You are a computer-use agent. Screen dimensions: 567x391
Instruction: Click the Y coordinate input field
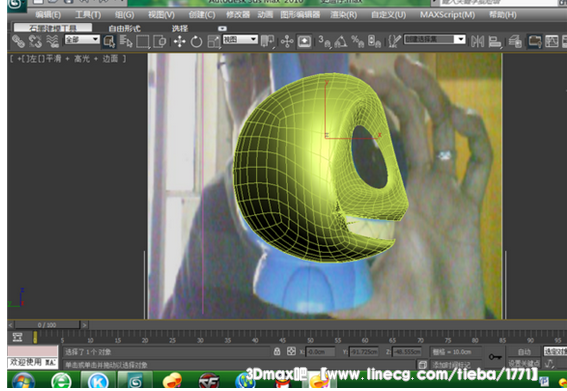click(363, 352)
